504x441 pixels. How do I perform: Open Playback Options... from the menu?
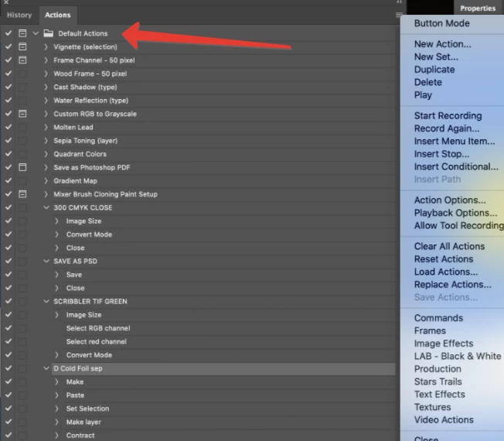click(x=455, y=213)
